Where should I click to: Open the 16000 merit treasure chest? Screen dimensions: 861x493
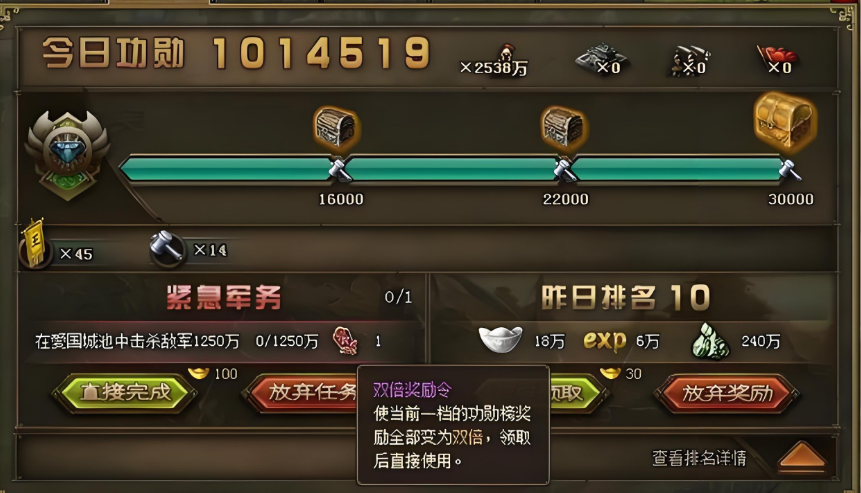(336, 127)
